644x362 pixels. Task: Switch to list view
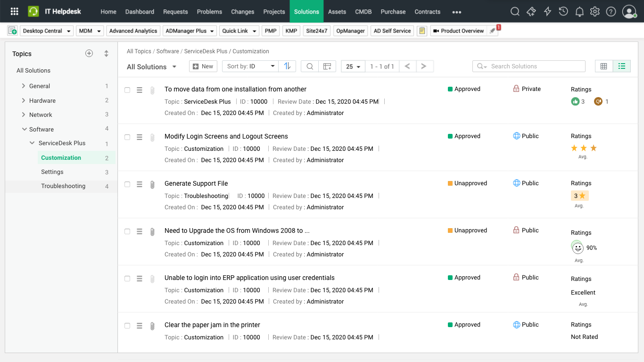pyautogui.click(x=622, y=66)
